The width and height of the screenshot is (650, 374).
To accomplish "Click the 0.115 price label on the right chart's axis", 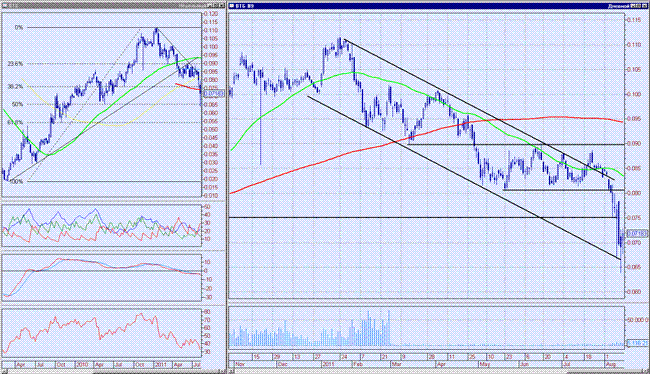I will tap(634, 20).
